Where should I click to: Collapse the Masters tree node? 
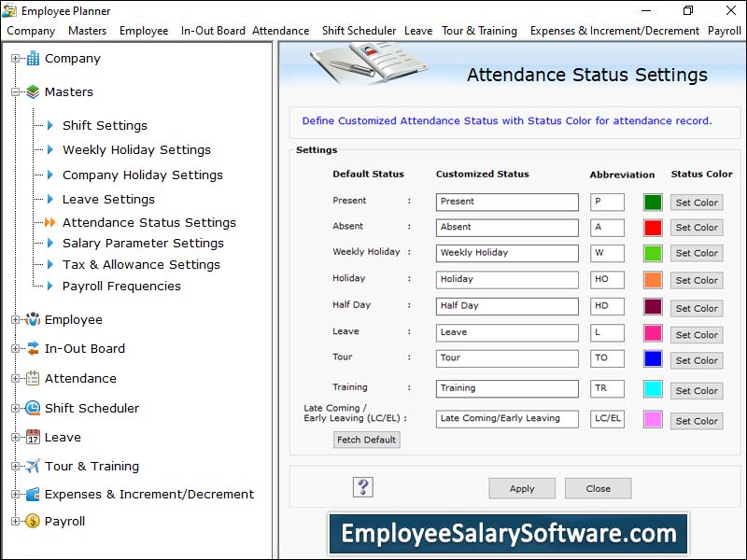[15, 92]
